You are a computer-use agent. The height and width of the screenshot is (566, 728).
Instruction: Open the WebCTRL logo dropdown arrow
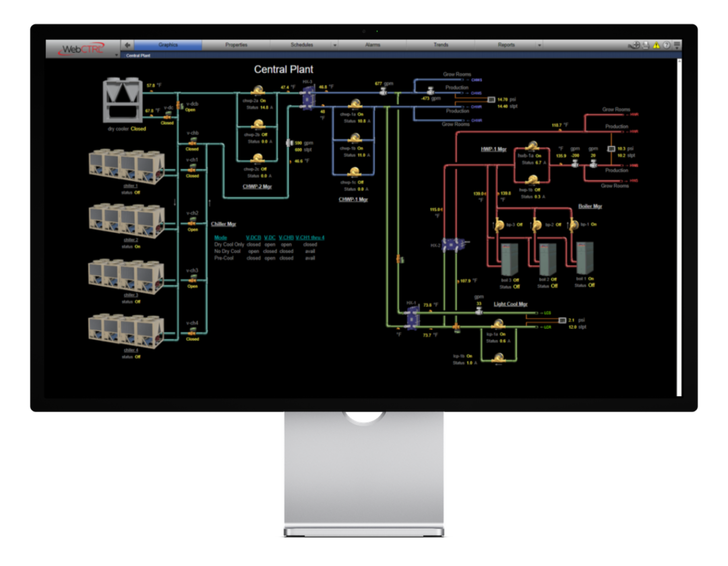point(116,55)
